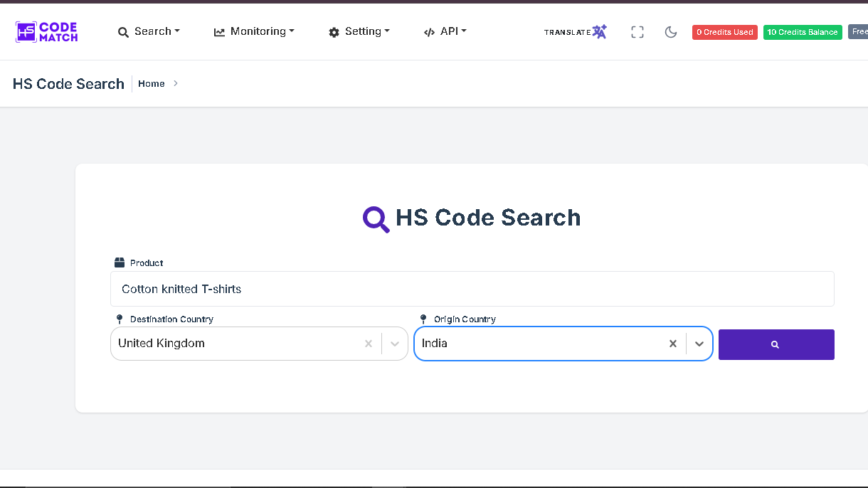Open the Search menu
The width and height of the screenshot is (868, 488).
coord(149,31)
